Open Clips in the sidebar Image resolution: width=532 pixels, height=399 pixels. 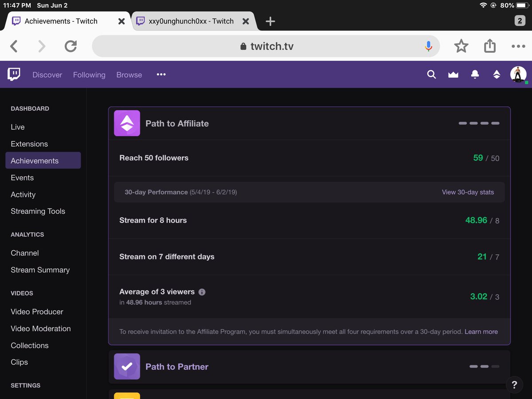(19, 362)
